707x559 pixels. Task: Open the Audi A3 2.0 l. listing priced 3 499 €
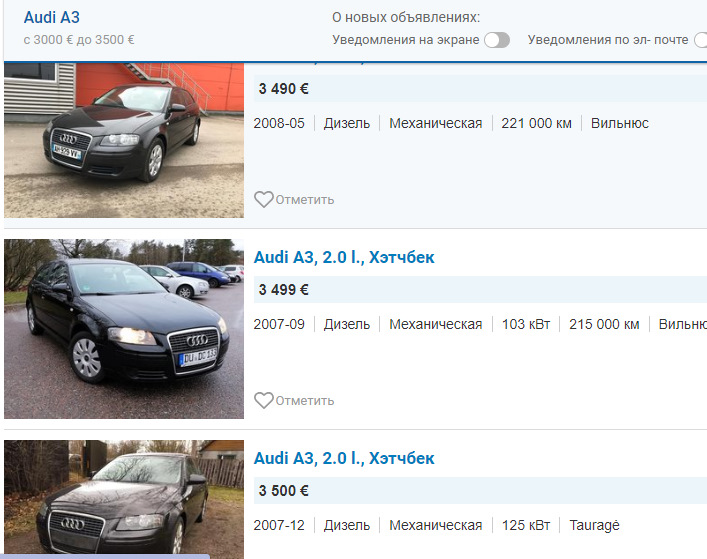(344, 257)
